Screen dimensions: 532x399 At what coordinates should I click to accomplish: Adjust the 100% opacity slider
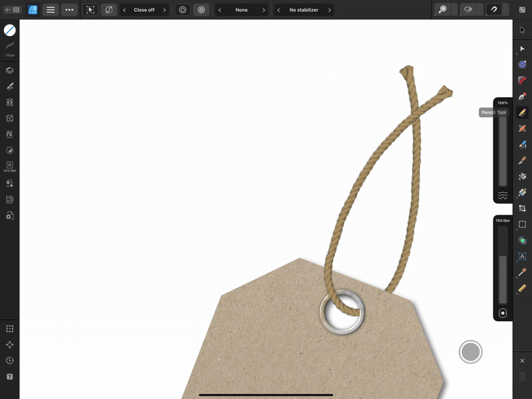[x=503, y=148]
